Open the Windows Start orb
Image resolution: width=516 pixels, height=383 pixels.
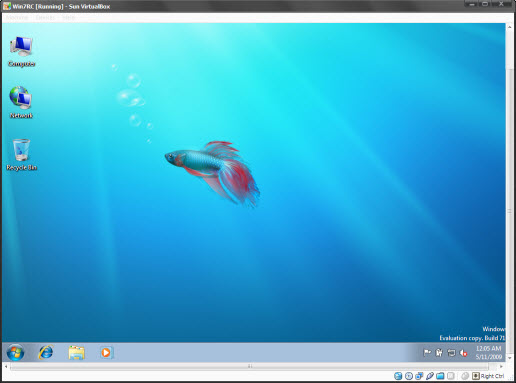15,352
